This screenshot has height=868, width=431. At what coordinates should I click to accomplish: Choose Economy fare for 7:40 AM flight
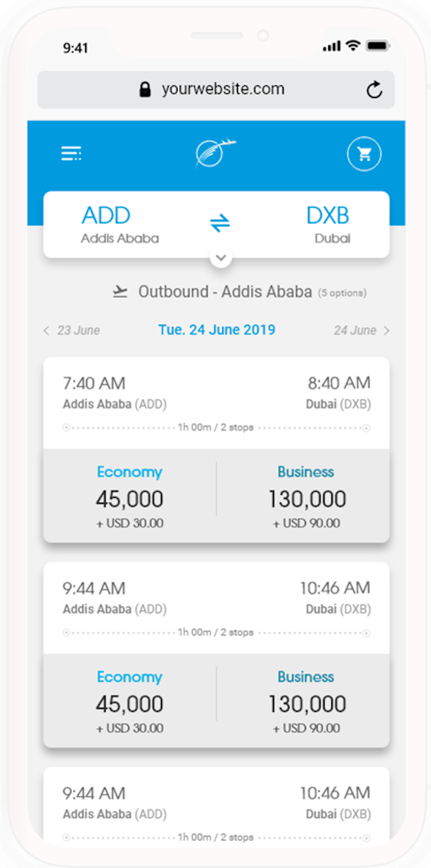(x=130, y=497)
